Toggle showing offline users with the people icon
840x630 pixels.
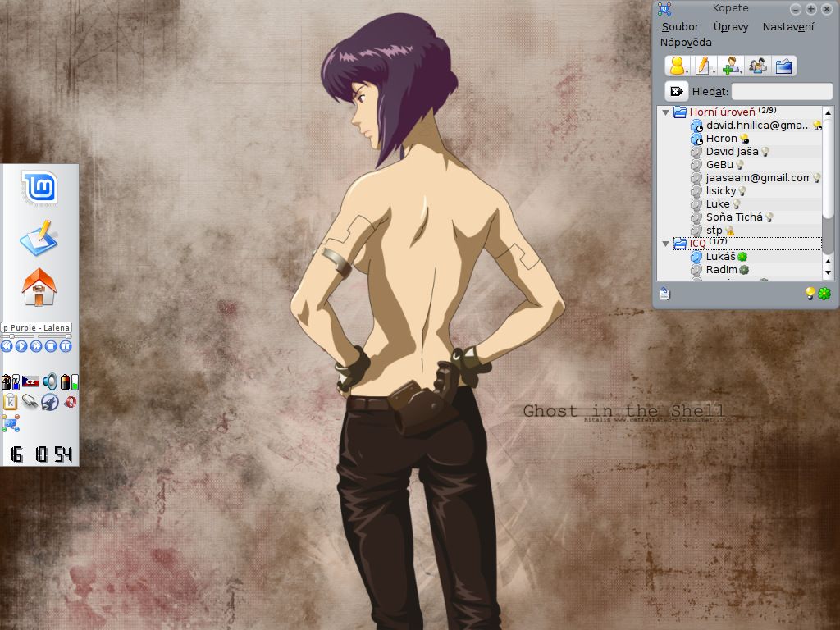pyautogui.click(x=757, y=66)
